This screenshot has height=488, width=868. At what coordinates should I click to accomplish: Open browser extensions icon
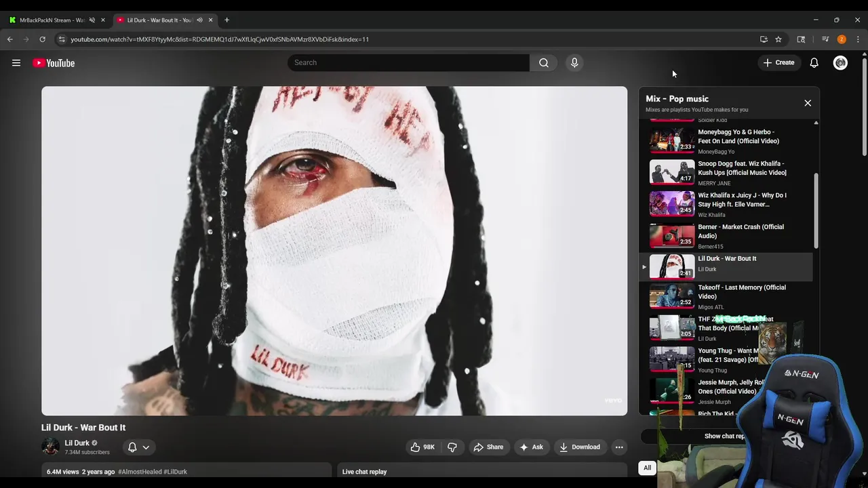click(x=801, y=39)
